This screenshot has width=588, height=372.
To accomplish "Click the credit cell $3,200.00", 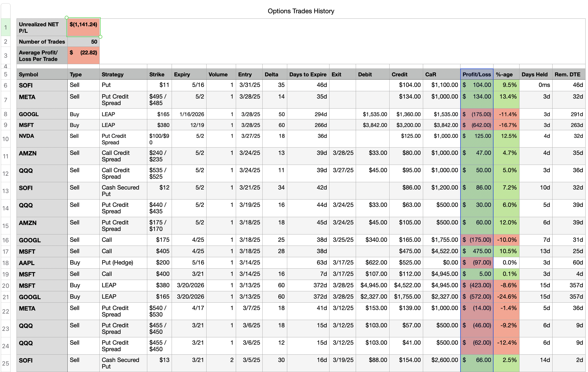I will pos(406,125).
